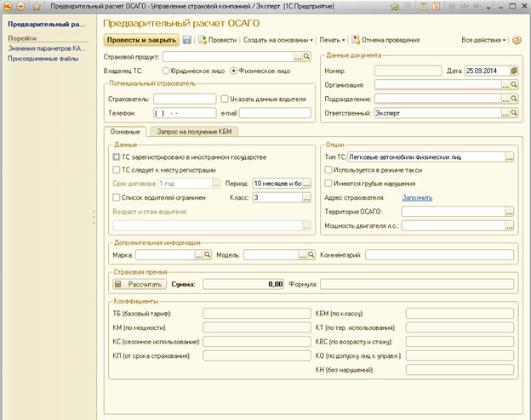Select the Юридическое лицо radio button
The width and height of the screenshot is (531, 420).
coord(166,71)
